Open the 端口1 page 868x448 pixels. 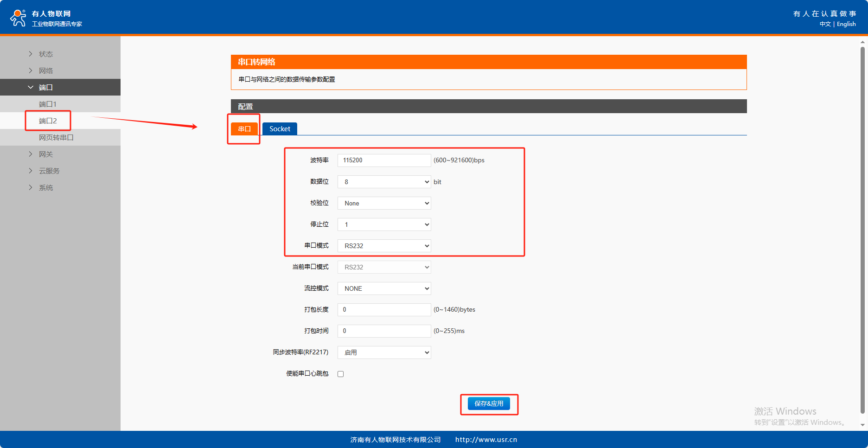click(x=47, y=104)
